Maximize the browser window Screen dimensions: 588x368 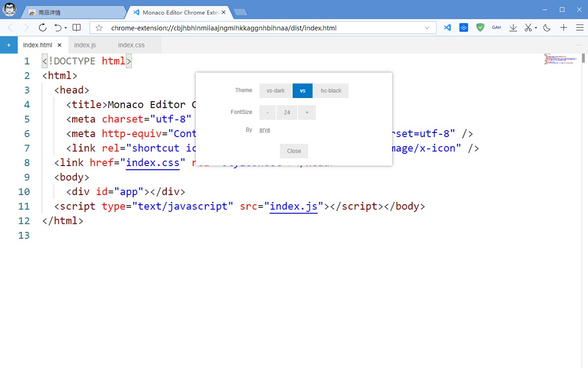[562, 9]
